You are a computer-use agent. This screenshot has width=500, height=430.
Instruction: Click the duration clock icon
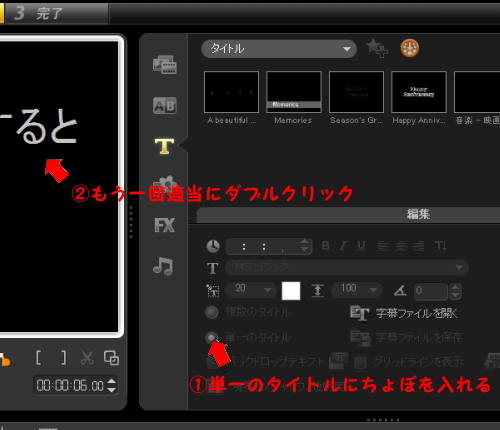(213, 246)
